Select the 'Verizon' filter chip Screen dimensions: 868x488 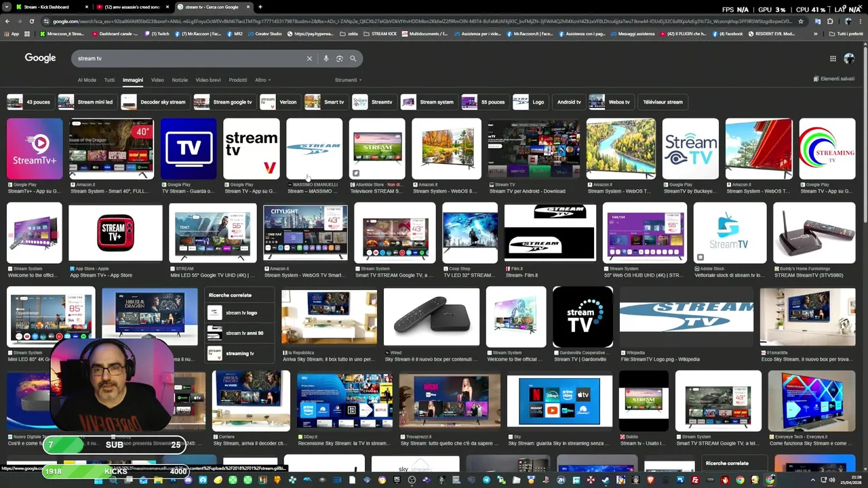click(x=280, y=102)
